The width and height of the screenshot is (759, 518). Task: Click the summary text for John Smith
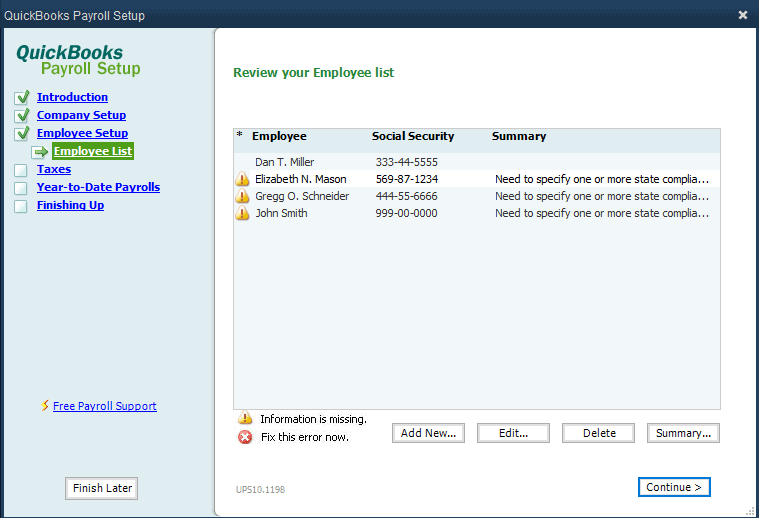coord(602,213)
